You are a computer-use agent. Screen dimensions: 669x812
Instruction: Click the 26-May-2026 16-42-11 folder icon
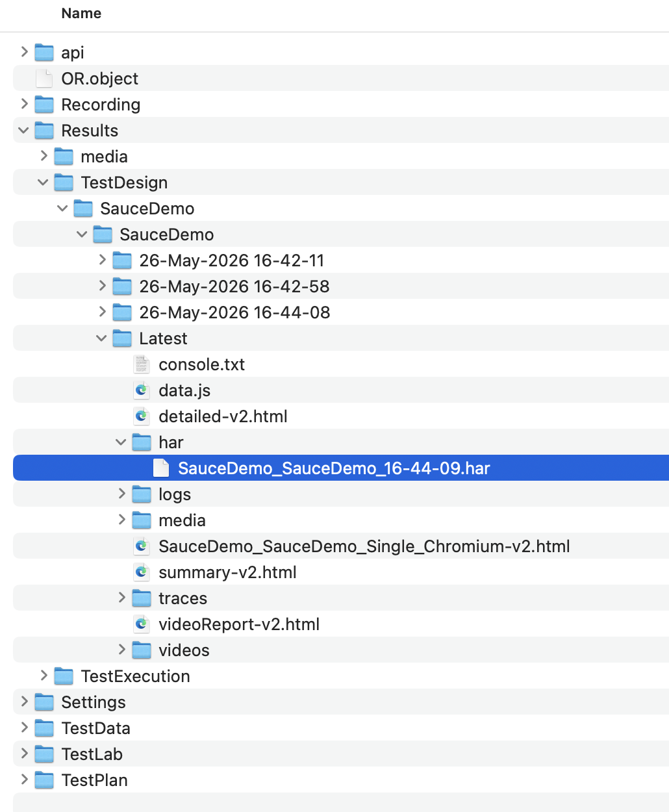[x=122, y=260]
